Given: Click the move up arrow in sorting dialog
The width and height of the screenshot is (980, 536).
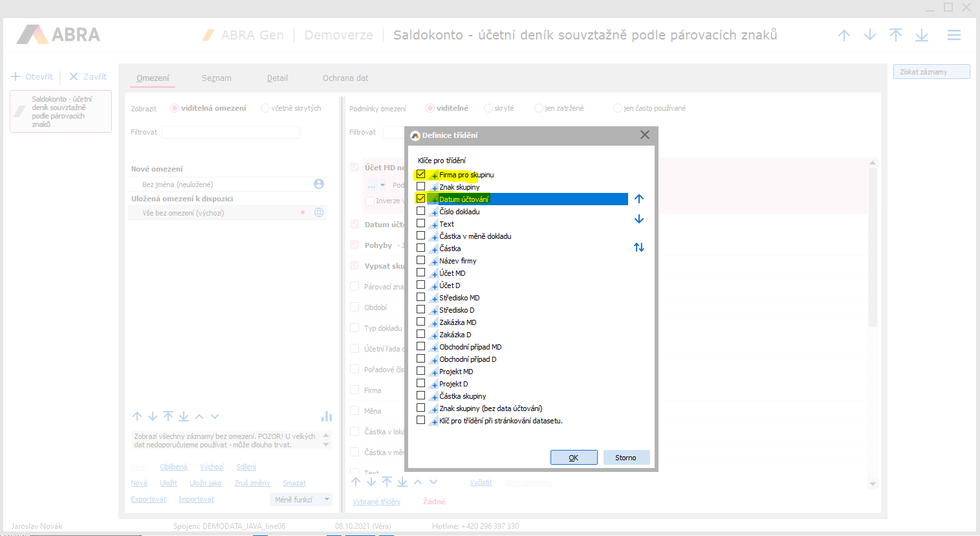Looking at the screenshot, I should coord(639,199).
